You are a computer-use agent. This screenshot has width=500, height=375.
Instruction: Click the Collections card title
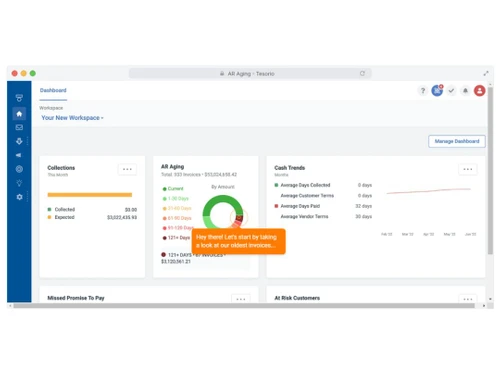point(61,168)
